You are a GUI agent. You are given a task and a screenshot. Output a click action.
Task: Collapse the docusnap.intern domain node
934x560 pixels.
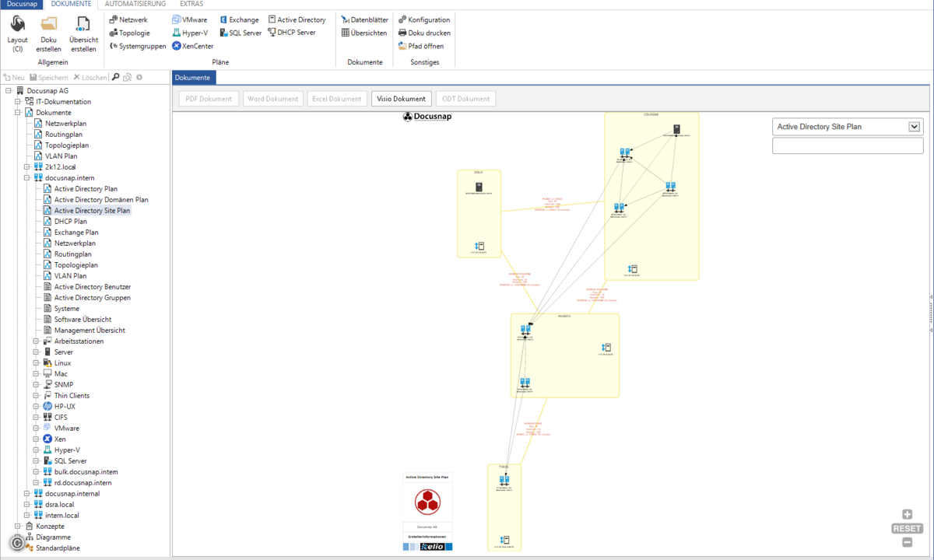pos(26,178)
